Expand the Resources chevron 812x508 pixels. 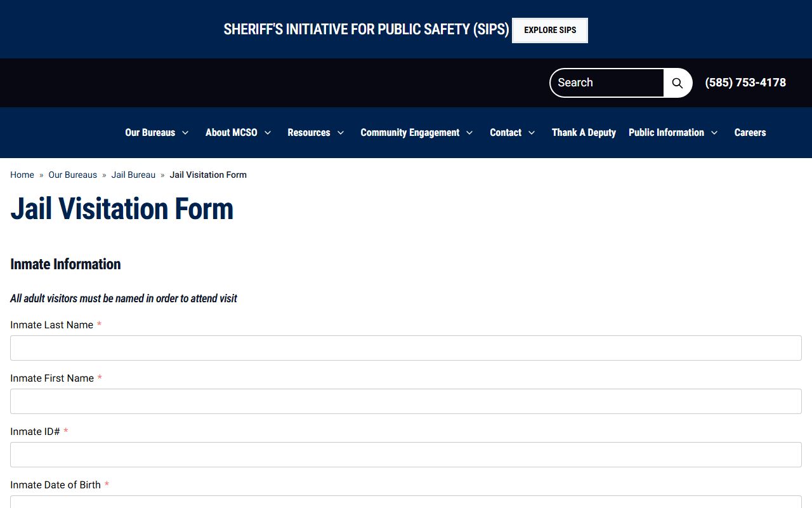point(341,133)
